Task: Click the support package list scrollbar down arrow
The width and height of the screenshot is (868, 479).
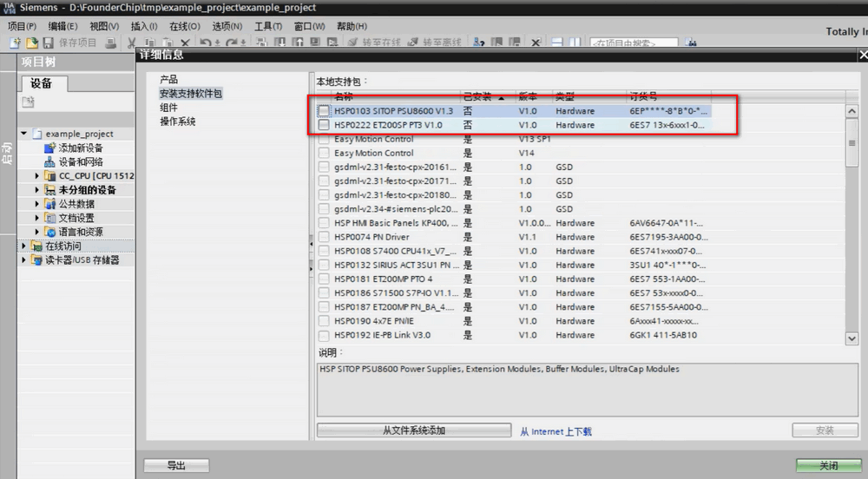Action: point(852,336)
